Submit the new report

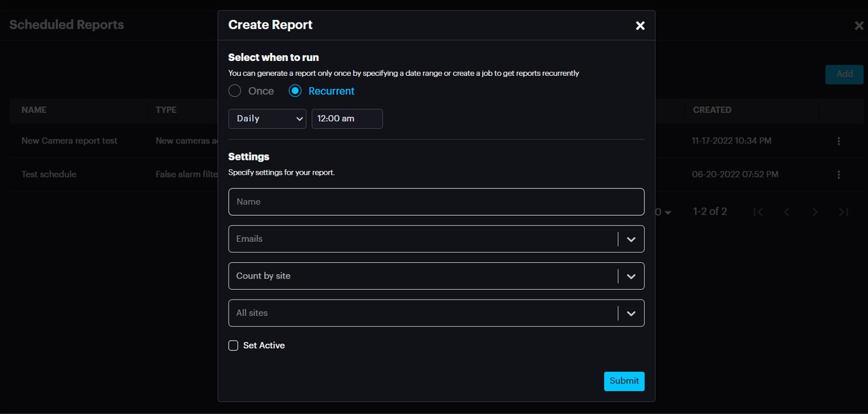624,381
